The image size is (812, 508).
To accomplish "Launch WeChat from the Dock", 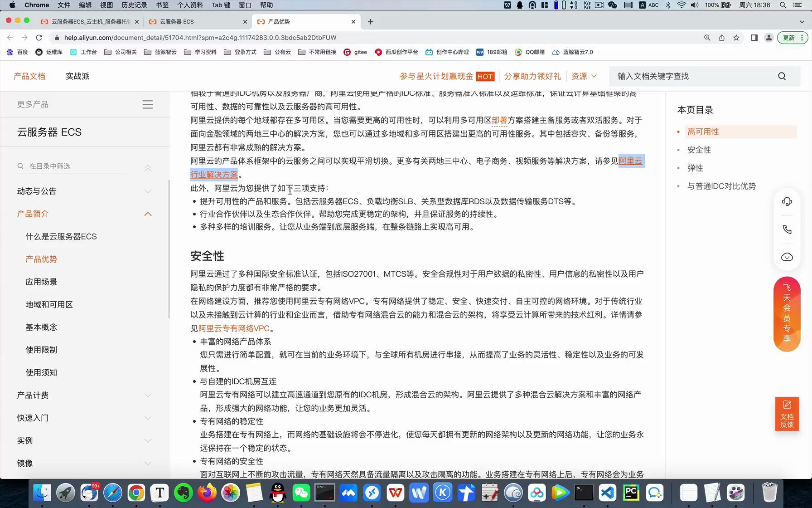I will pyautogui.click(x=301, y=493).
